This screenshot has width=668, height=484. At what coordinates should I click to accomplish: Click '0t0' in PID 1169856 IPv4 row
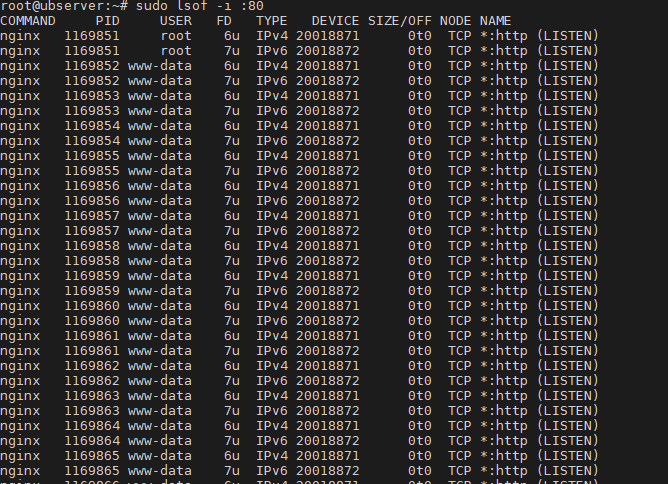[420, 186]
